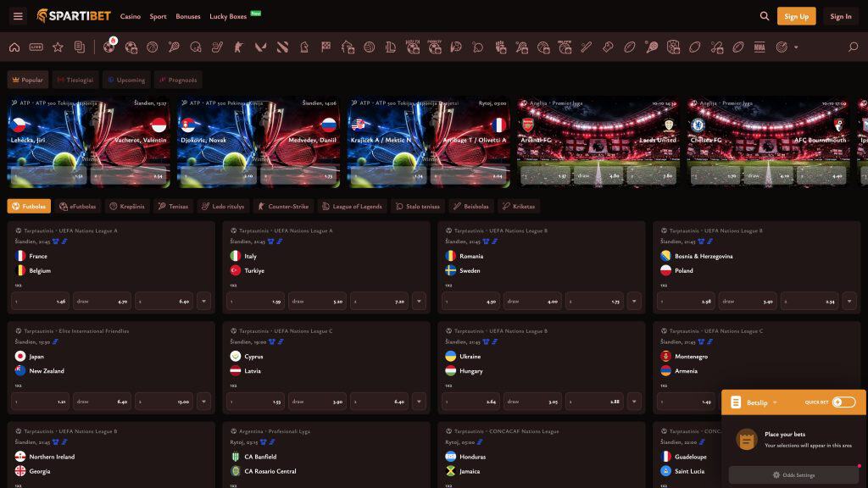Open the hamburger main menu

pyautogui.click(x=18, y=16)
